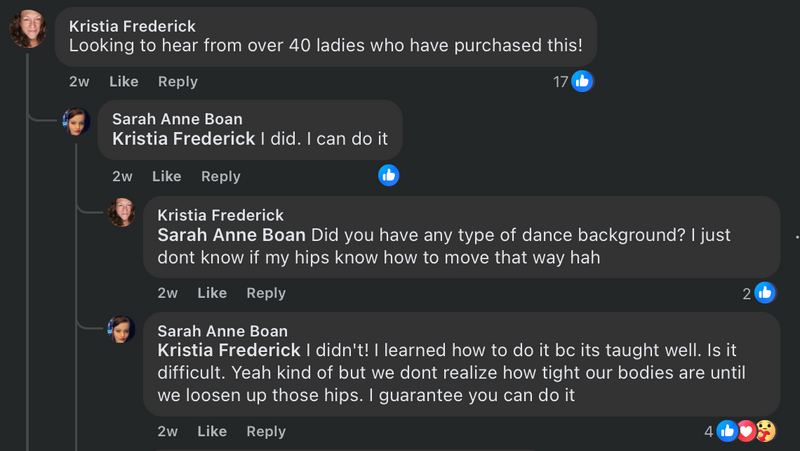Like the "I guarantee you can do it" reply
The width and height of the screenshot is (800, 451).
[212, 431]
